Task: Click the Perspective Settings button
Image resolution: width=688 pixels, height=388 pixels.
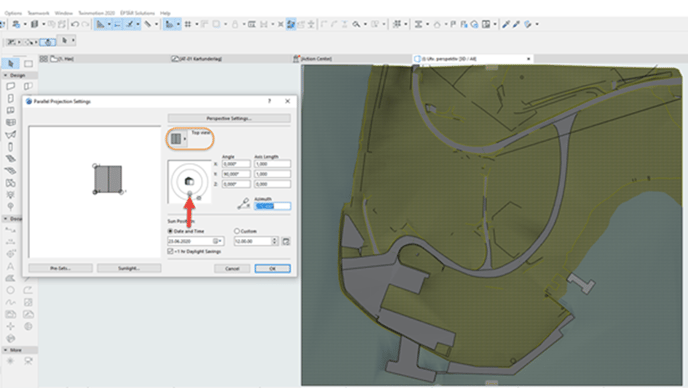Action: (229, 118)
